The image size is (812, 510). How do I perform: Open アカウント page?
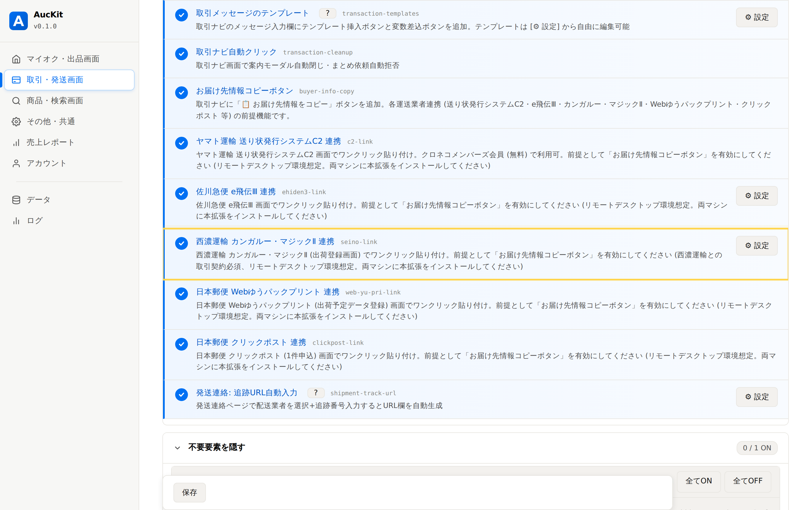click(x=69, y=163)
